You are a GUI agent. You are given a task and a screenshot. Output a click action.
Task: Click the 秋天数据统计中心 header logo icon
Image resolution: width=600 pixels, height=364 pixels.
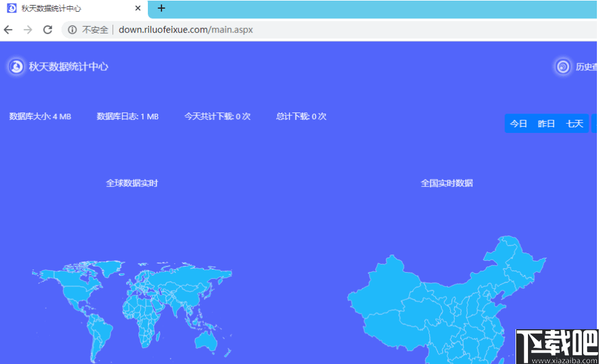pos(15,66)
